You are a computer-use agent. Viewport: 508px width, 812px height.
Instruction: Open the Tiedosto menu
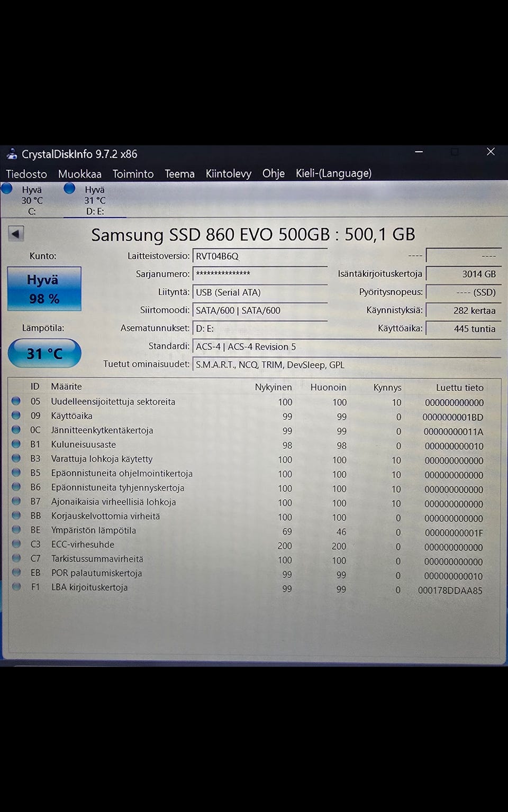pos(26,174)
